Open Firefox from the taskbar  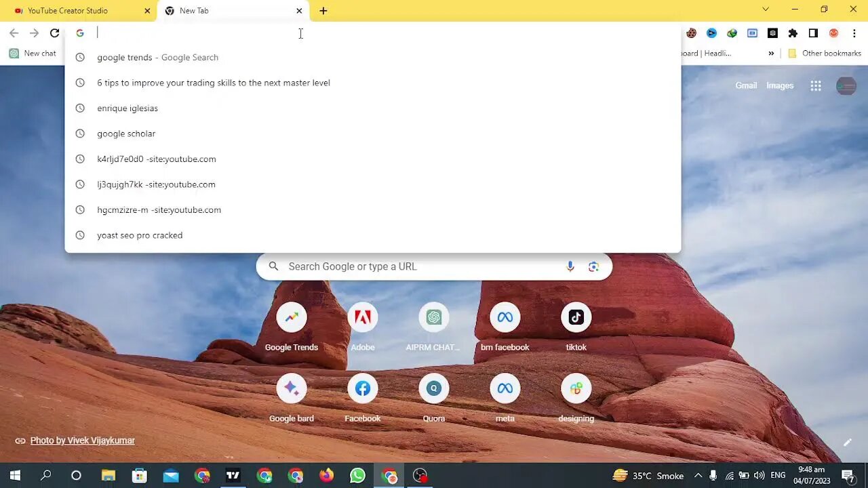[327, 475]
